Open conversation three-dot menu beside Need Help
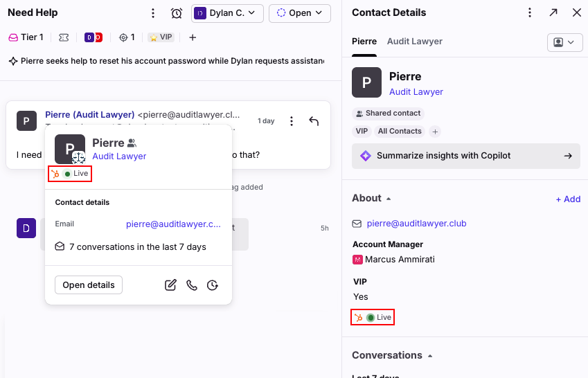The height and width of the screenshot is (378, 588). tap(153, 13)
